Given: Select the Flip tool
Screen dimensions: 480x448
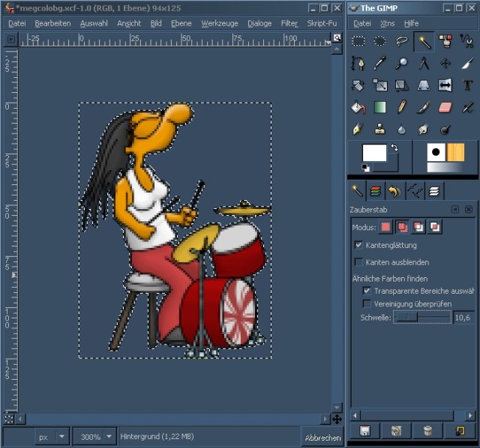Looking at the screenshot, I should (445, 85).
